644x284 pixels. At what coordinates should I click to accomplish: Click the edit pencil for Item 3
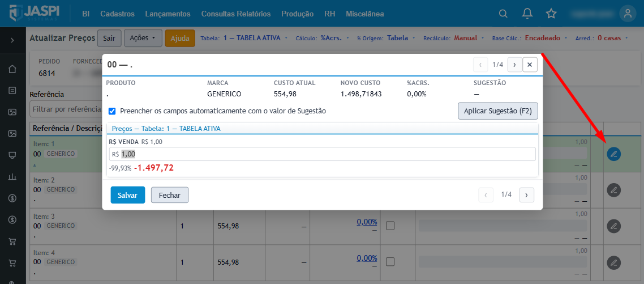613,226
